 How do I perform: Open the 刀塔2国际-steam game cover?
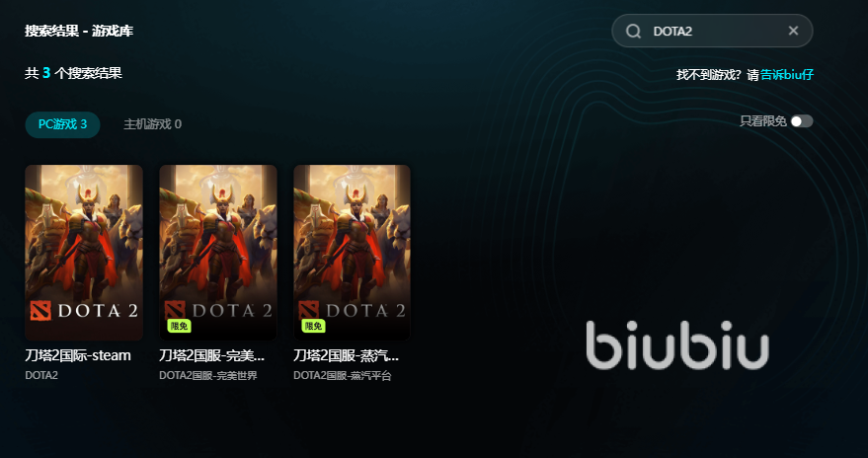pos(84,253)
